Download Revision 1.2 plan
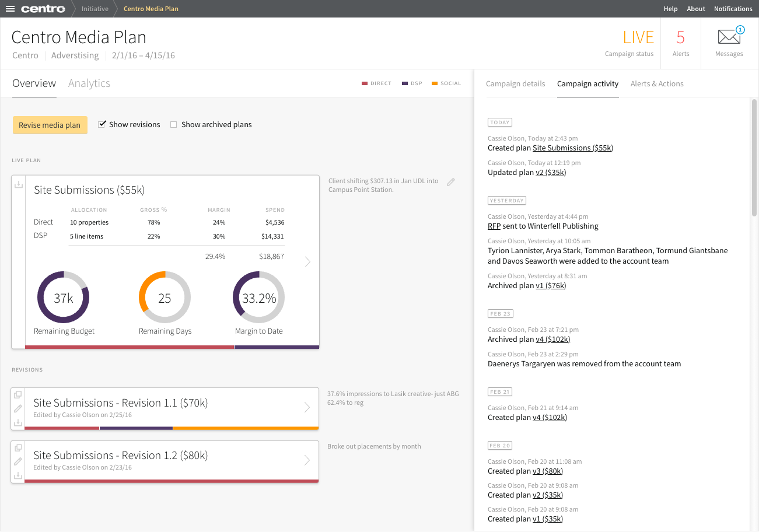 click(x=18, y=475)
